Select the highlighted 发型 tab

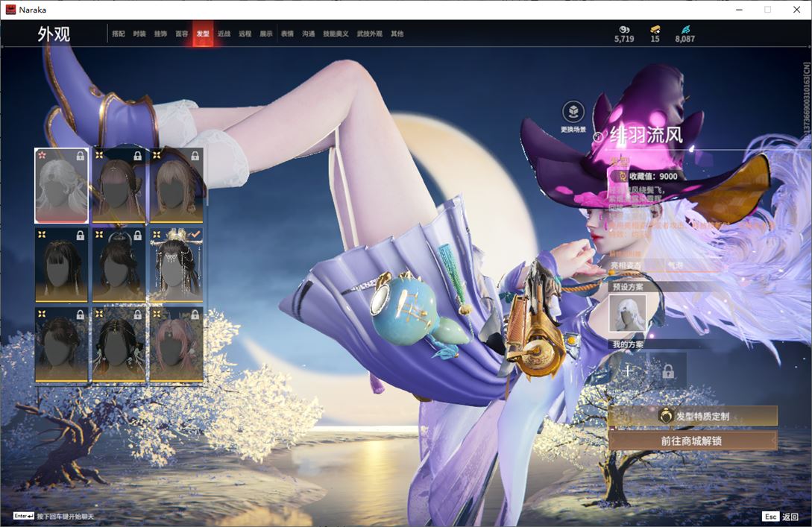coord(203,34)
